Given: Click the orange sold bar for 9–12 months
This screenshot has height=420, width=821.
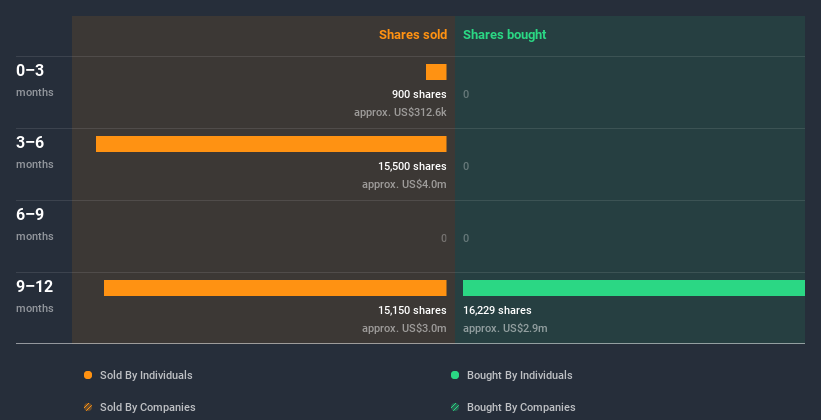Looking at the screenshot, I should tap(275, 288).
